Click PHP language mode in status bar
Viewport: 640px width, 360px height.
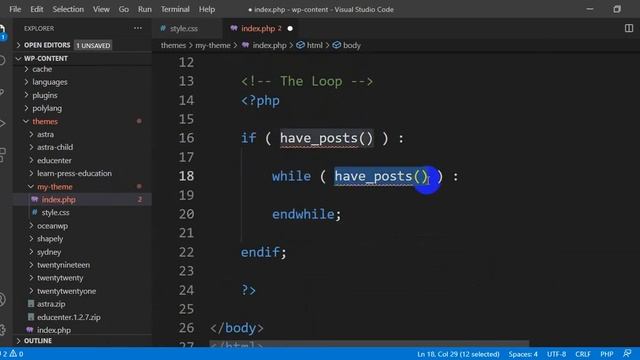click(x=607, y=354)
